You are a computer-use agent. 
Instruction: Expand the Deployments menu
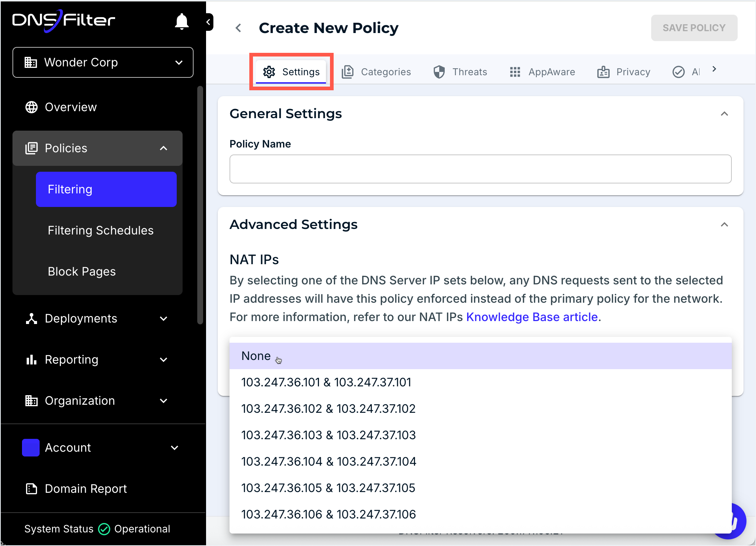164,318
